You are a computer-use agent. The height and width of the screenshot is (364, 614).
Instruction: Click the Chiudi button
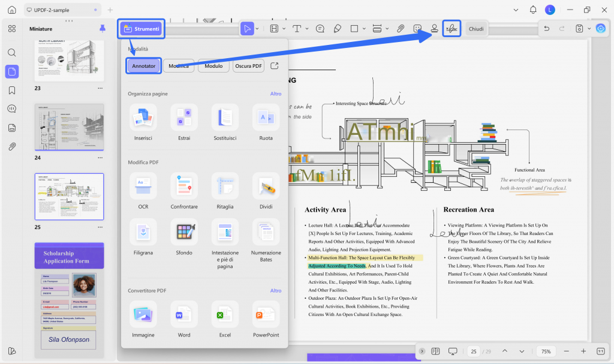click(x=476, y=29)
